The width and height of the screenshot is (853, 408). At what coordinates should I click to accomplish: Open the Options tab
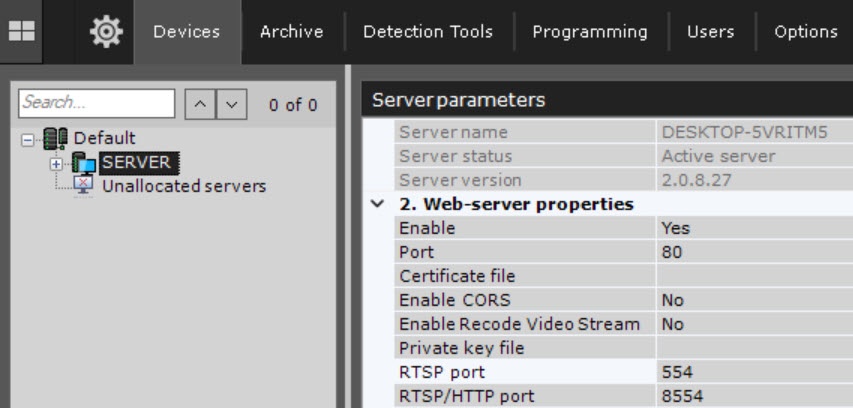click(x=805, y=32)
